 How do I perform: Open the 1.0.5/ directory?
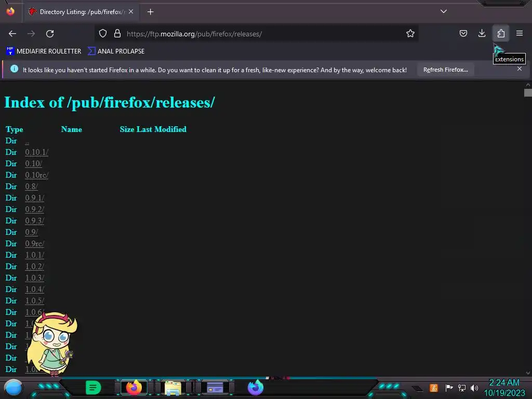tap(35, 301)
